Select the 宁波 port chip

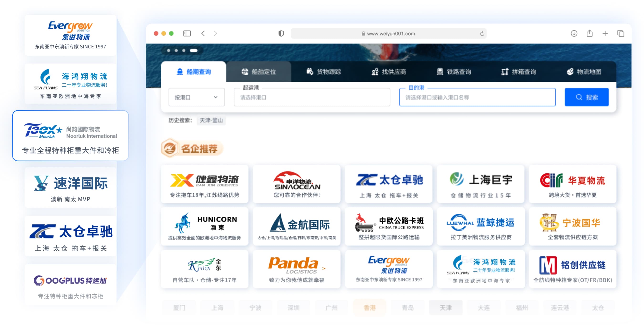click(x=255, y=308)
